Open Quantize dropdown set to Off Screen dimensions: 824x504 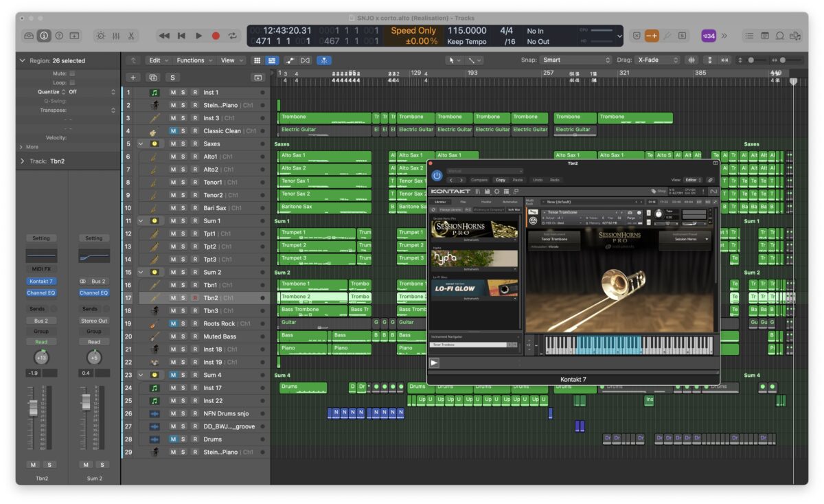coord(91,91)
